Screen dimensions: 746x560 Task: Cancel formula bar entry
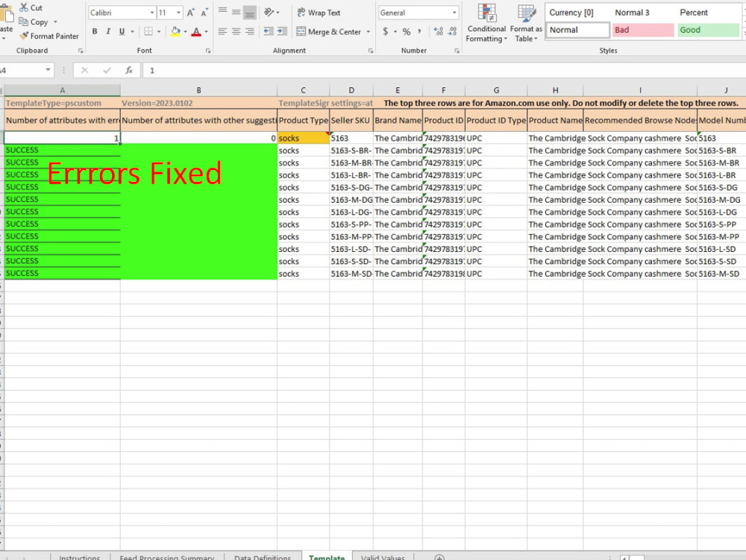click(85, 70)
